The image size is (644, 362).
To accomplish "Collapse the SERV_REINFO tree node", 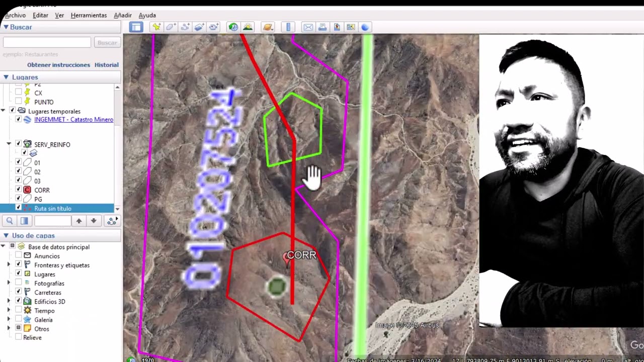I will click(9, 144).
